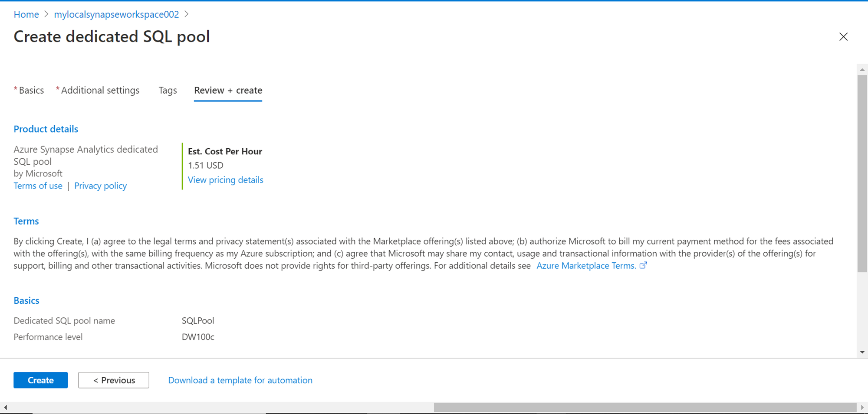Viewport: 868px width, 414px height.
Task: Open the Terms of use link
Action: (x=38, y=186)
